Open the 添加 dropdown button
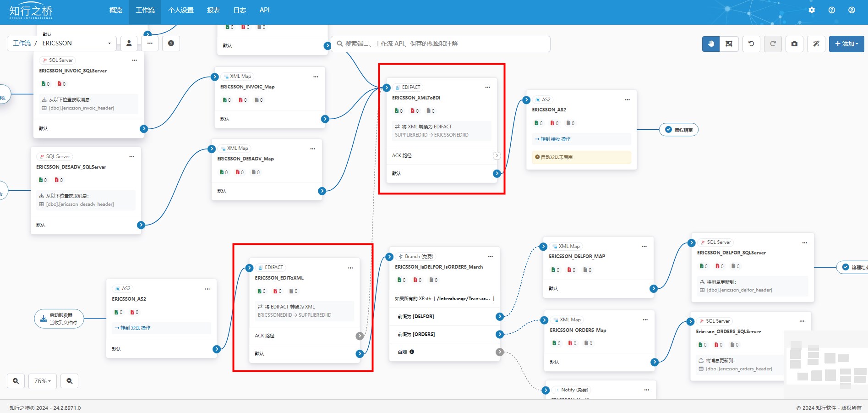868x413 pixels. tap(846, 44)
